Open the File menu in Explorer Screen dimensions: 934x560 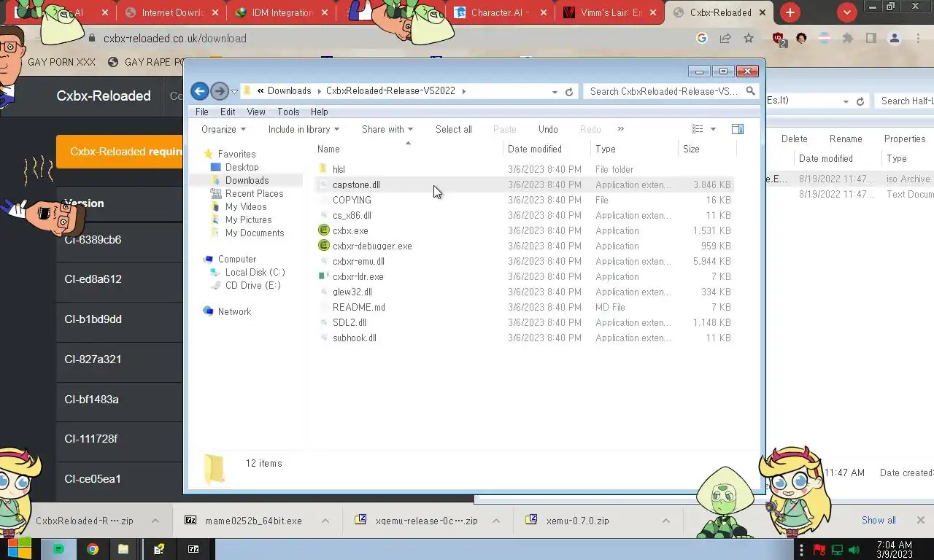click(202, 112)
